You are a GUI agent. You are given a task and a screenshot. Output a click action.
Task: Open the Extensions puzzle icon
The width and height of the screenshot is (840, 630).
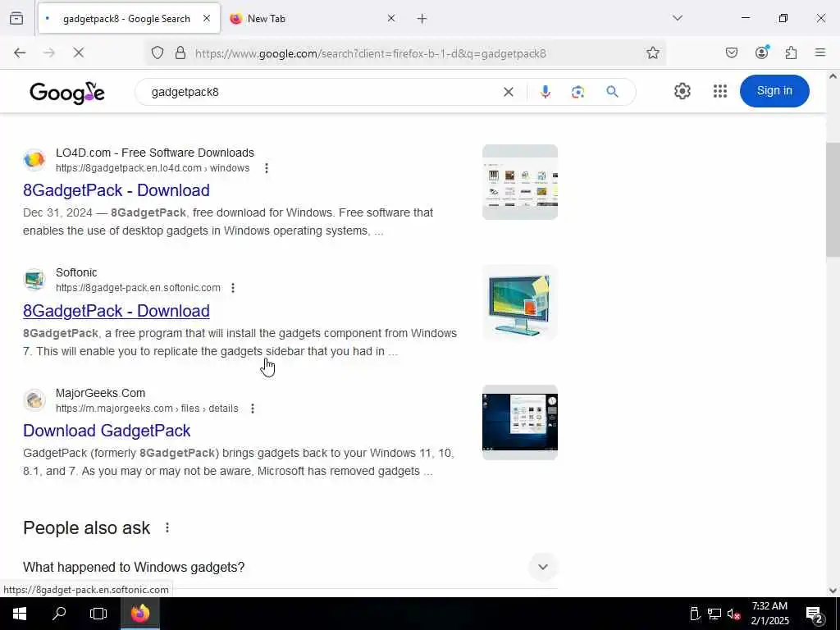(792, 52)
